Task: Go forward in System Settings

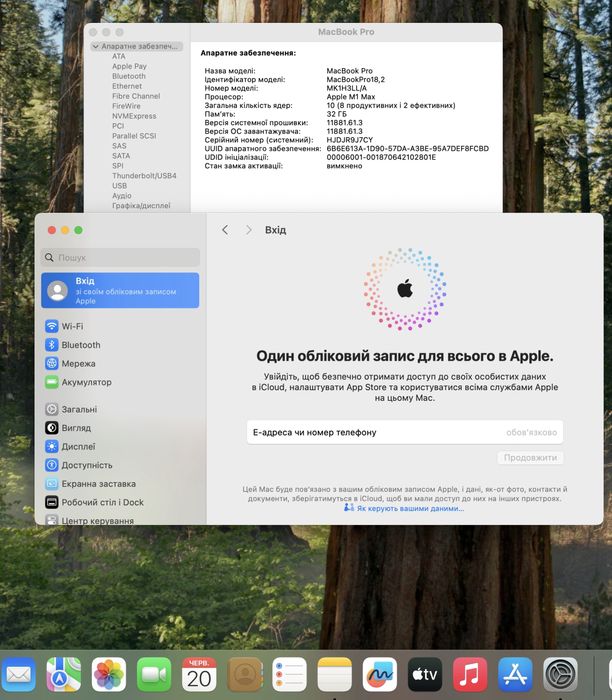Action: [249, 230]
